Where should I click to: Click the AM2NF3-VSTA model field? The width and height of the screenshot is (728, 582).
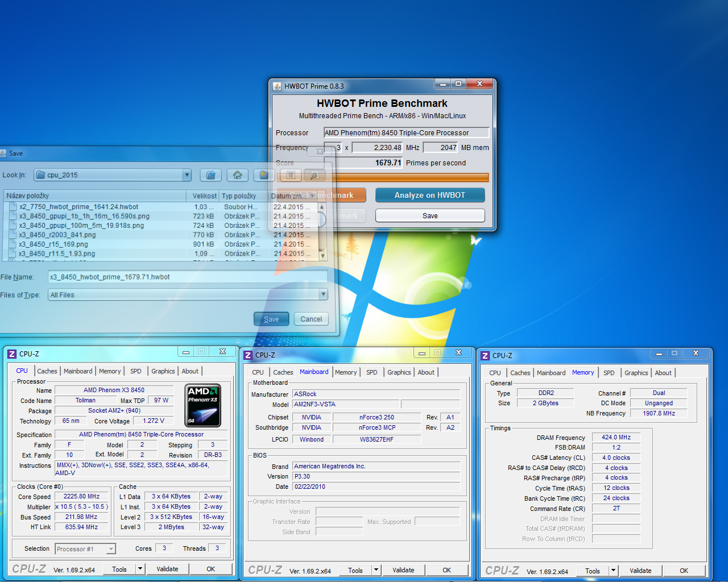click(346, 404)
